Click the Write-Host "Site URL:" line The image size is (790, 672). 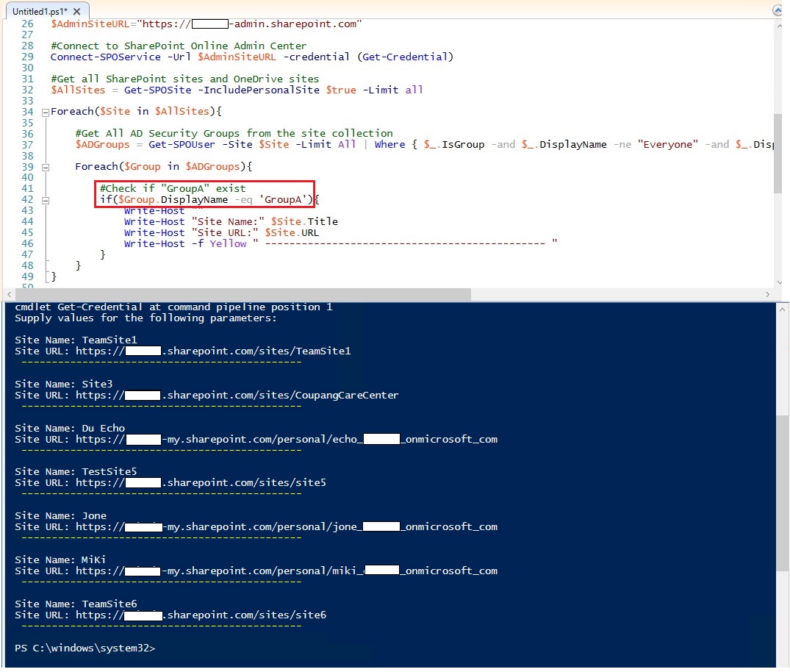(222, 233)
